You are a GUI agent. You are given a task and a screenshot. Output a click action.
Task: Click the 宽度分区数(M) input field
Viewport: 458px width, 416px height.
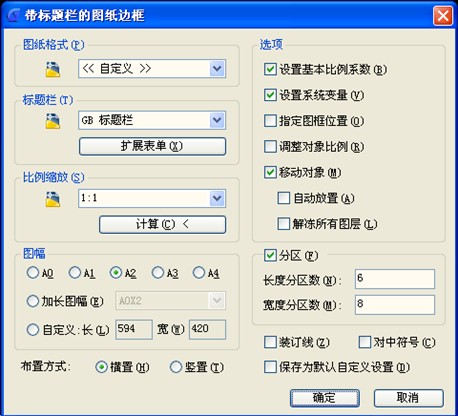point(395,305)
